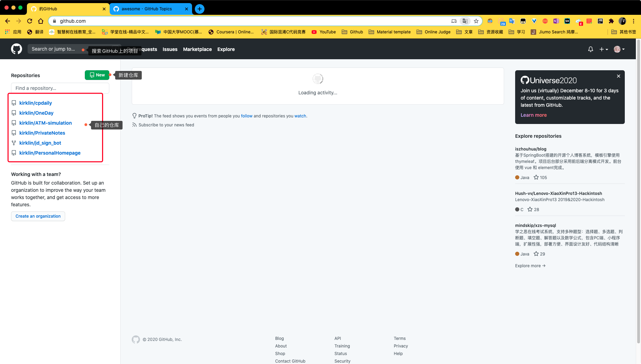Screen dimensions: 641x364
Task: Open the Status footer link
Action: tap(341, 354)
